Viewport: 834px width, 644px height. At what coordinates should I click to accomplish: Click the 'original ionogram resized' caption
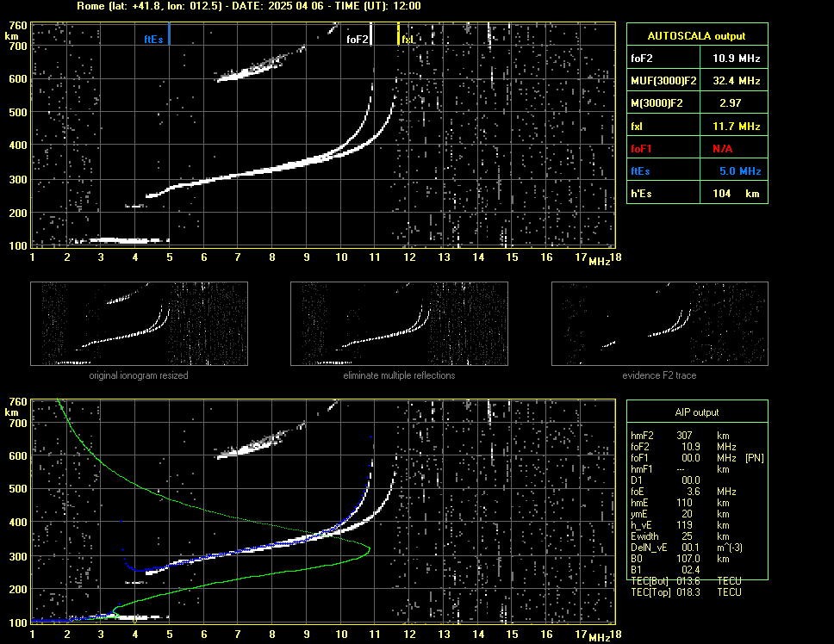pos(139,375)
